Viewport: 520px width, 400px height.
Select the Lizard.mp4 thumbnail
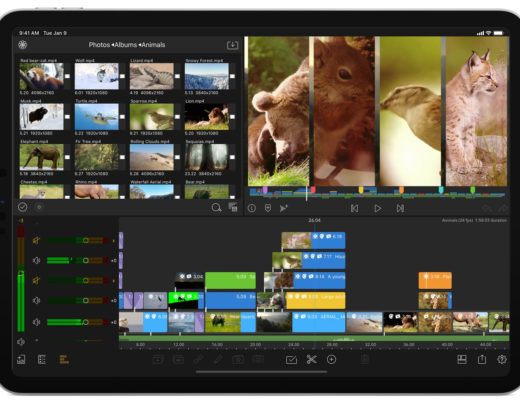pyautogui.click(x=151, y=76)
